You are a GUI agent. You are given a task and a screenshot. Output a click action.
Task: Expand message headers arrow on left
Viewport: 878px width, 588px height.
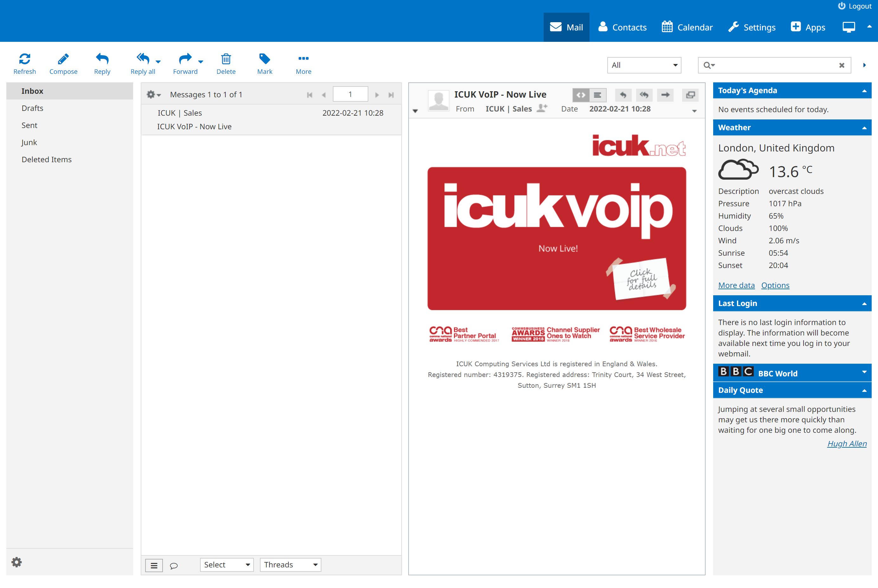(x=415, y=111)
